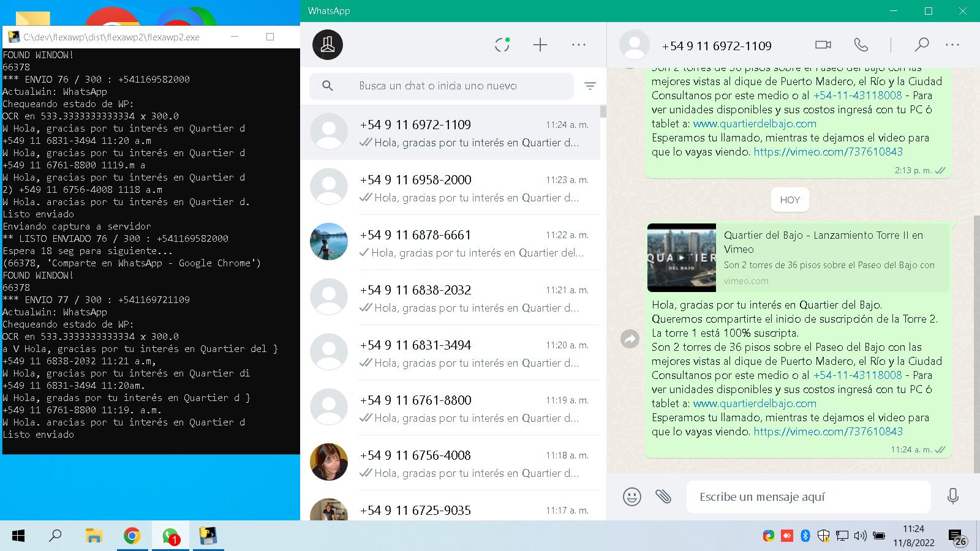
Task: Open chat with +54 9 11 6878-6661
Action: pos(450,242)
